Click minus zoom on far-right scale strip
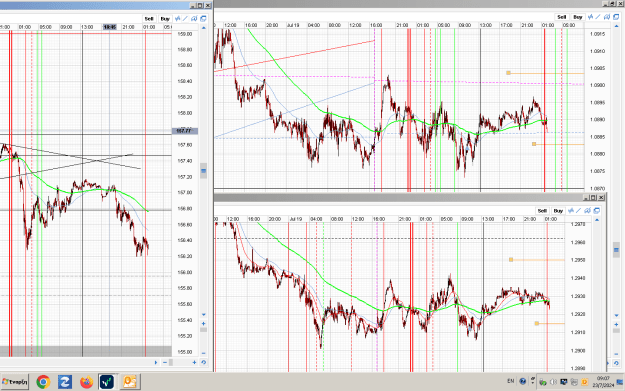The height and width of the screenshot is (391, 625). pos(616,354)
